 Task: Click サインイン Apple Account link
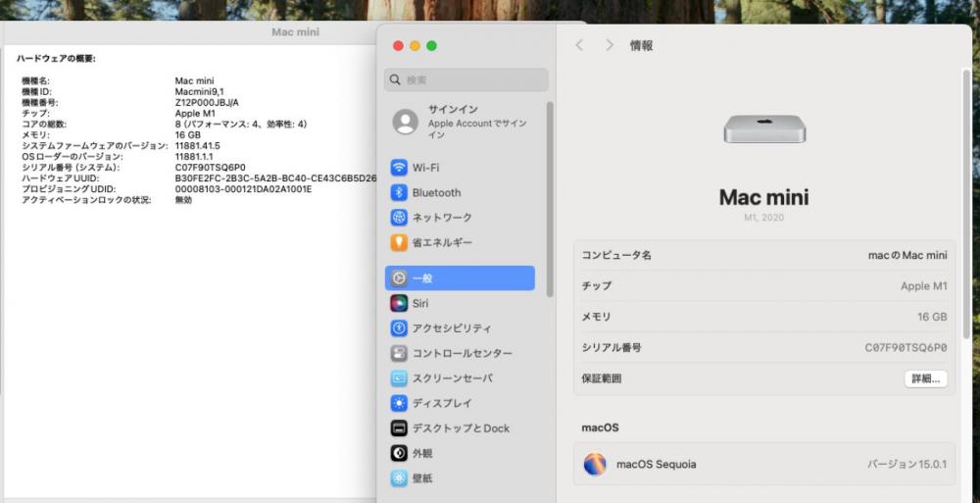pyautogui.click(x=477, y=122)
